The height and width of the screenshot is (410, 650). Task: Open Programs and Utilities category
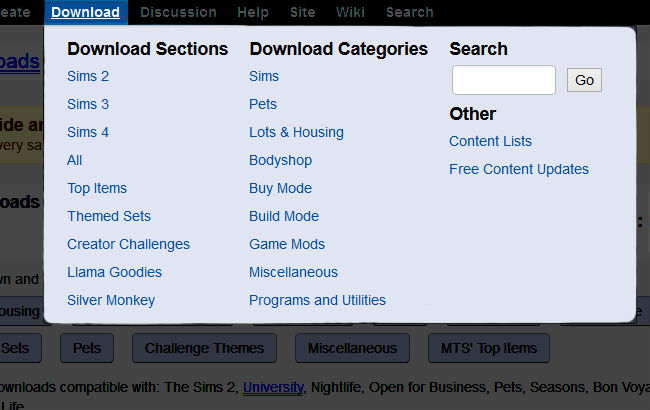(x=318, y=300)
